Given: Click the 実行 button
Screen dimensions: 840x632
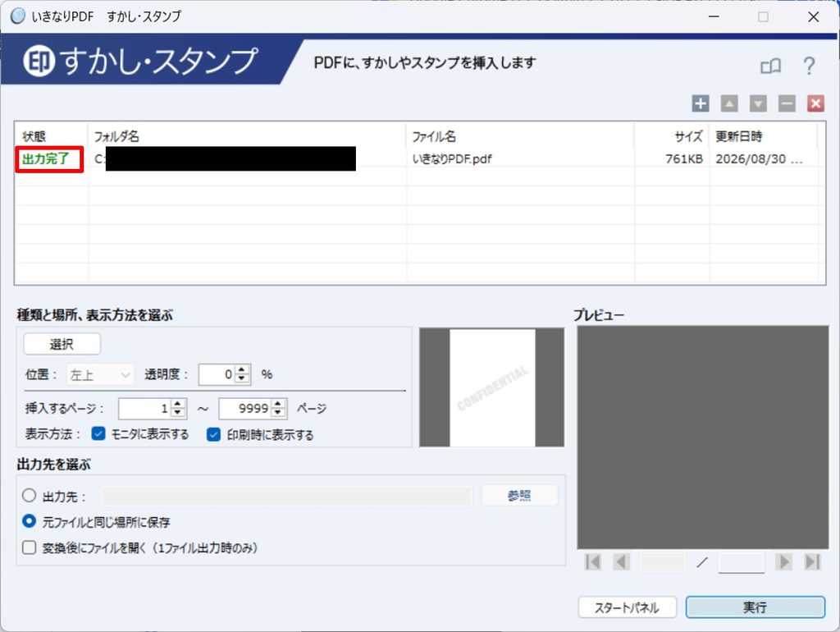Looking at the screenshot, I should tap(755, 607).
